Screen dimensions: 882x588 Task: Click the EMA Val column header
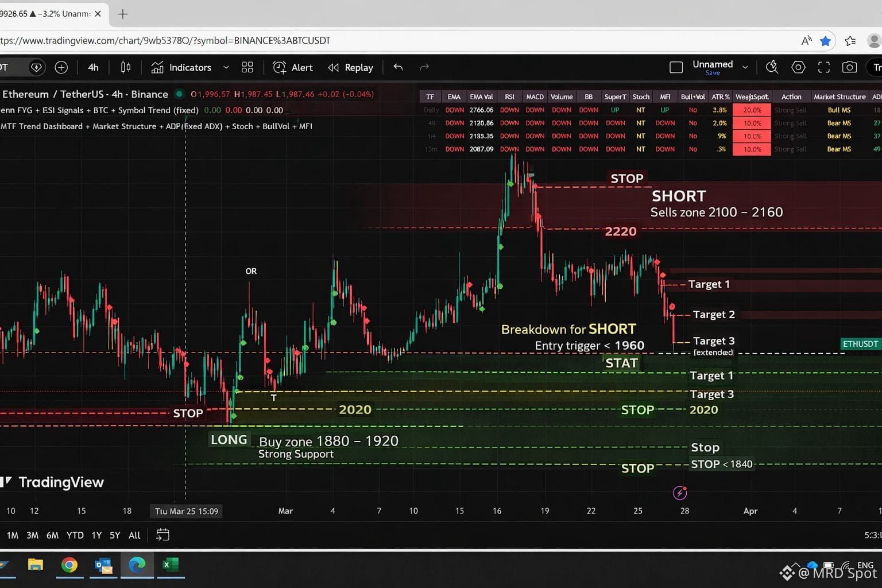pyautogui.click(x=481, y=97)
